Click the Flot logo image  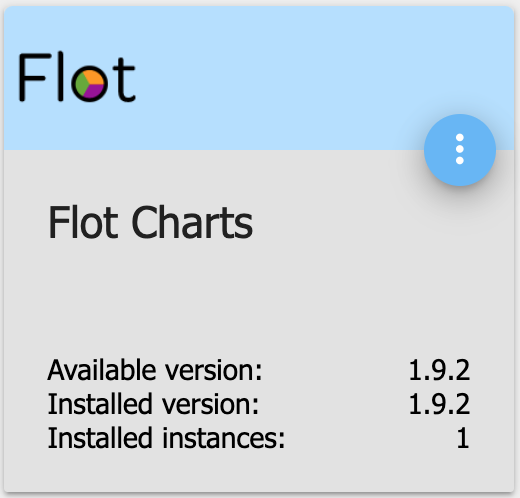[77, 77]
